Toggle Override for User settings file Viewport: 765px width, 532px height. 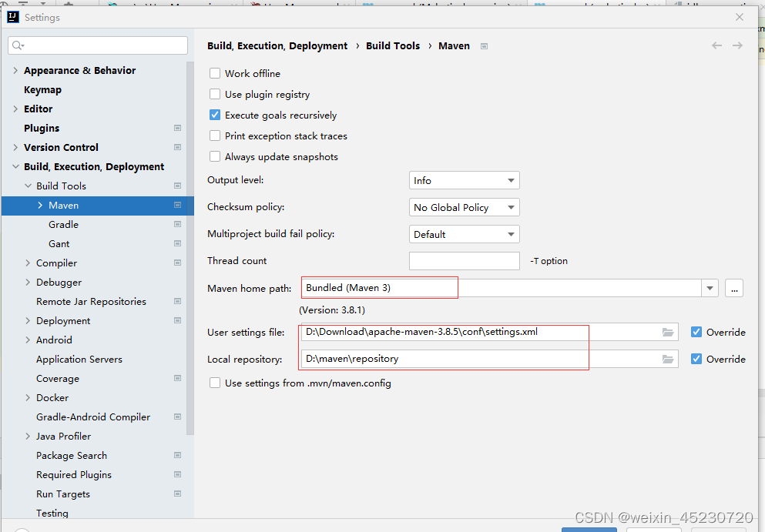point(696,332)
